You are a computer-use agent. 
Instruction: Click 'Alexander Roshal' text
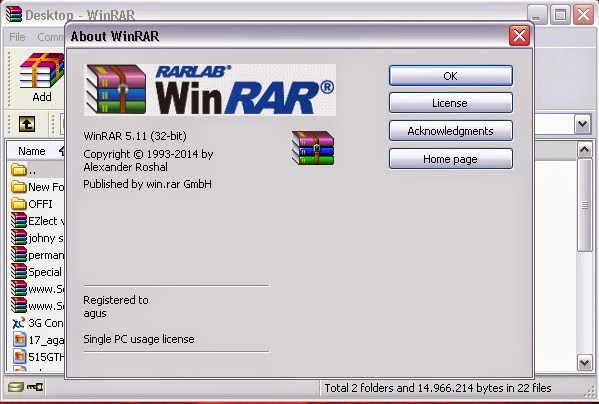coord(125,167)
